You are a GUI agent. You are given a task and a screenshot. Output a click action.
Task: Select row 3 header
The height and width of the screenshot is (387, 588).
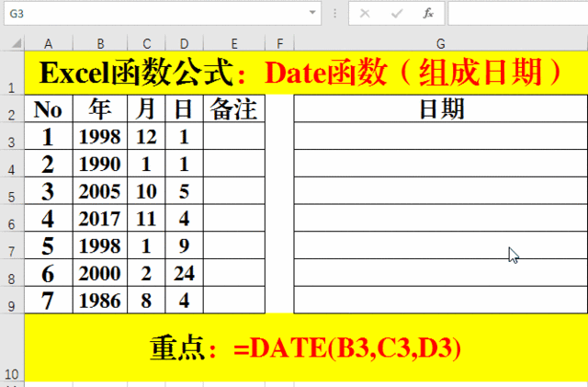coord(11,139)
